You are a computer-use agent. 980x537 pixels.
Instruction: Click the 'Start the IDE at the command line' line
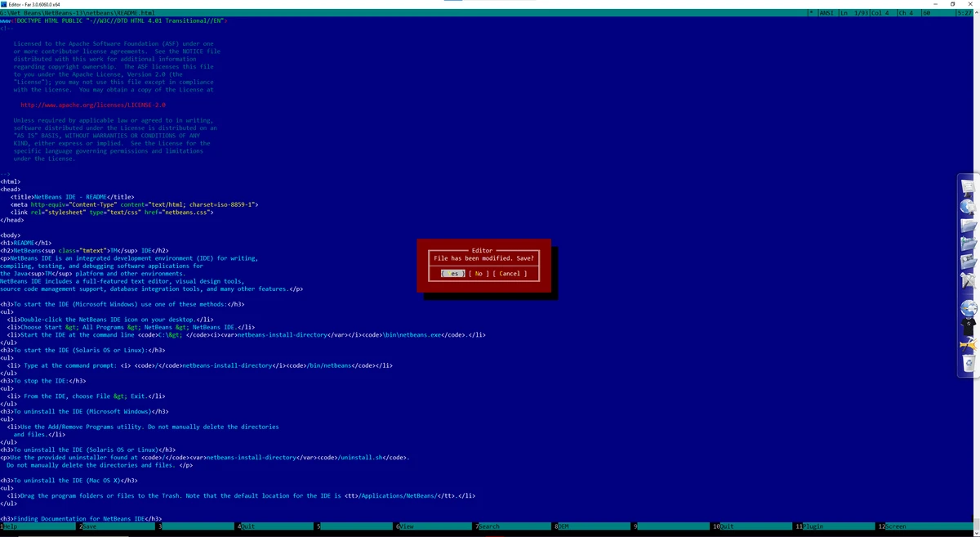pos(246,334)
